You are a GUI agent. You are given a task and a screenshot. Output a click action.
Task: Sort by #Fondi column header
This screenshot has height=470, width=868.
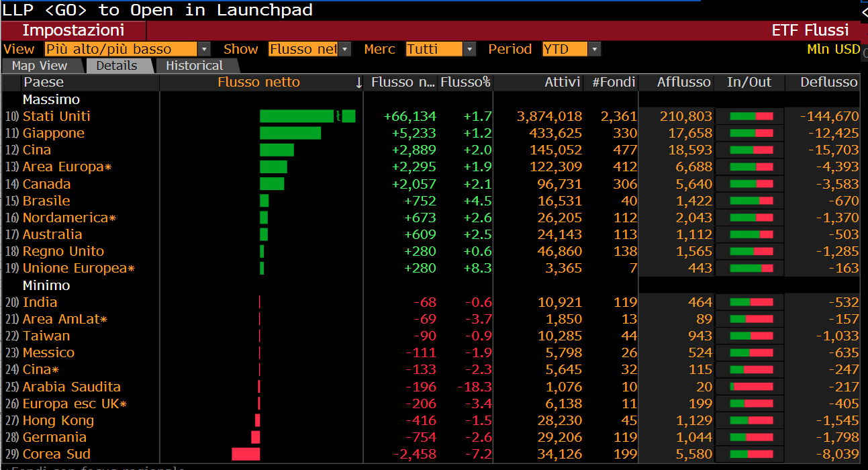click(613, 82)
